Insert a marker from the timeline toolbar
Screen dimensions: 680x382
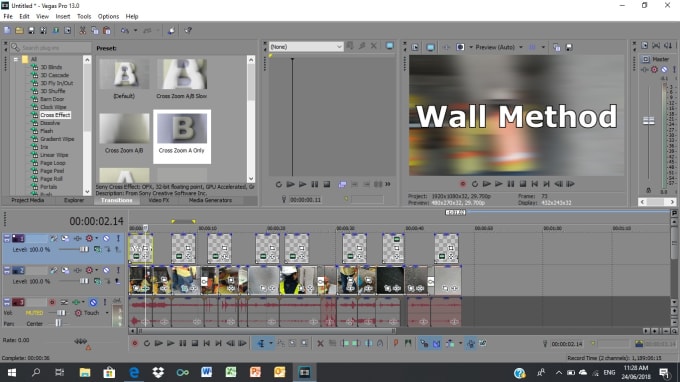point(396,343)
